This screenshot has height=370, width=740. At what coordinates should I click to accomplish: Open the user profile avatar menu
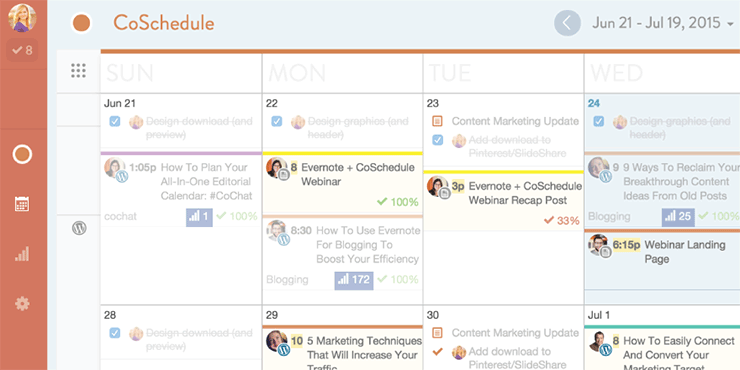(22, 18)
